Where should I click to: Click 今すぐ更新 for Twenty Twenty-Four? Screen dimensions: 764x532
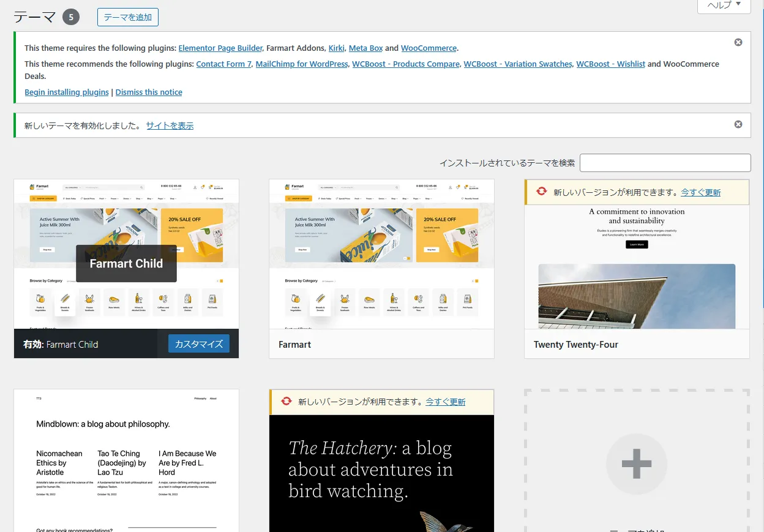(x=700, y=192)
